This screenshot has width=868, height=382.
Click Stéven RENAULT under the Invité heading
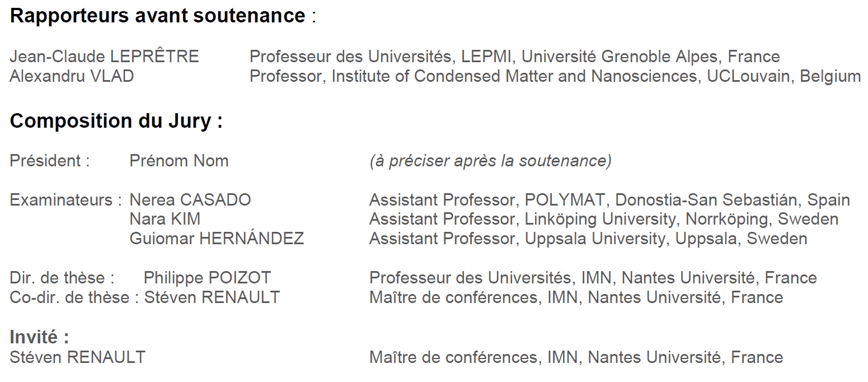click(77, 357)
